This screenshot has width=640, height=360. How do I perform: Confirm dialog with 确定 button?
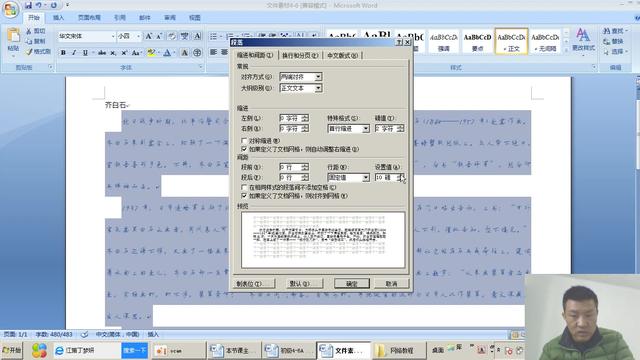352,284
